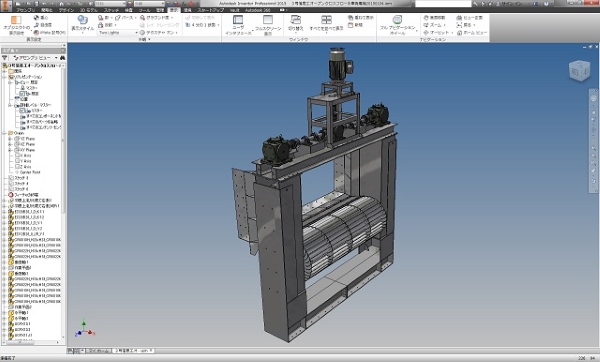
Task: Toggle the Center of Gravity display
Action: click(x=41, y=18)
